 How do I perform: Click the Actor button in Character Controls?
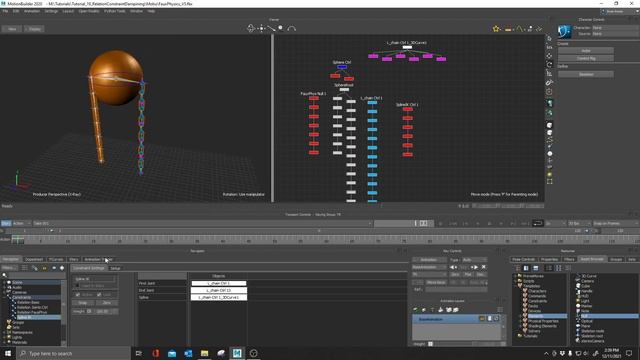click(586, 51)
